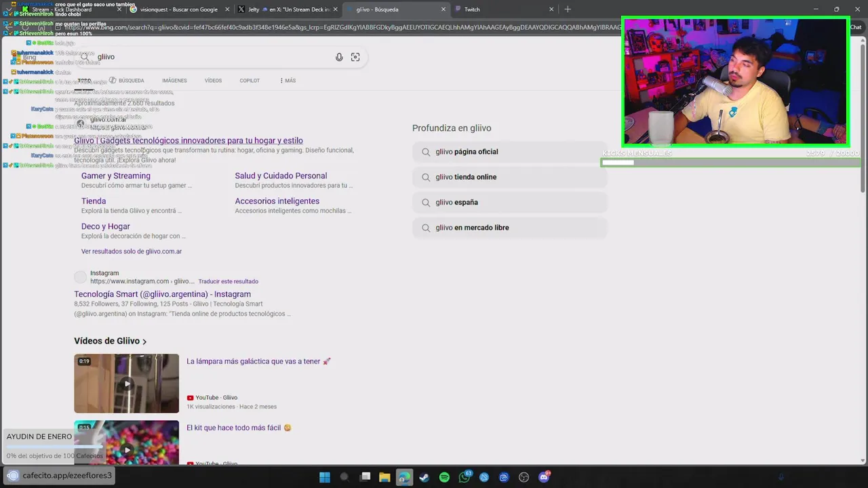Open the Windows Start menu
868x488 pixels.
point(325,477)
